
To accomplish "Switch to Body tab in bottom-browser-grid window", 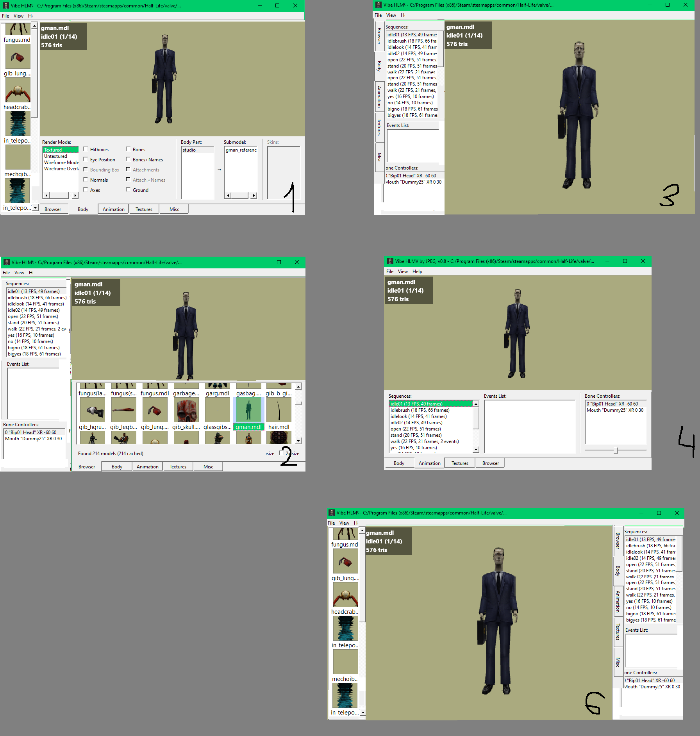I will [x=117, y=467].
